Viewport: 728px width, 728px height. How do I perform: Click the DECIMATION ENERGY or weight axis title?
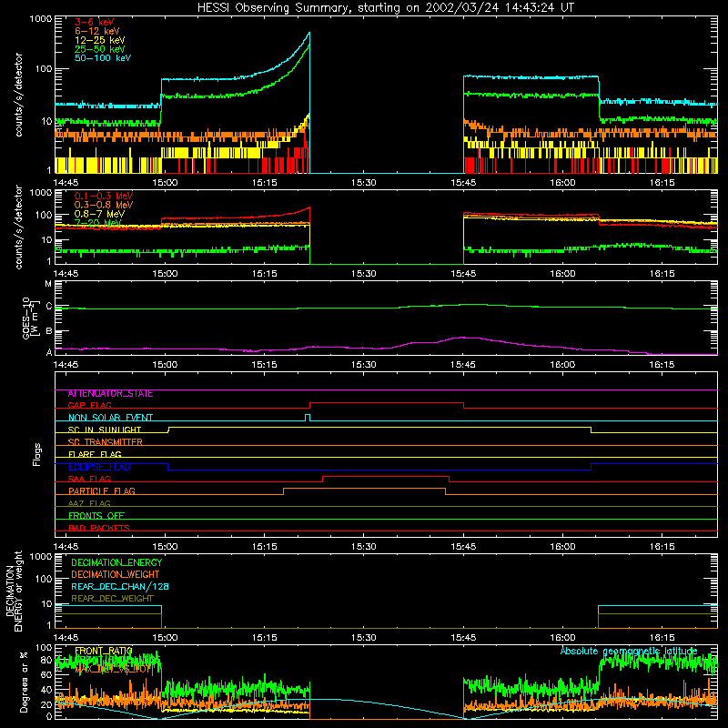tap(15, 591)
